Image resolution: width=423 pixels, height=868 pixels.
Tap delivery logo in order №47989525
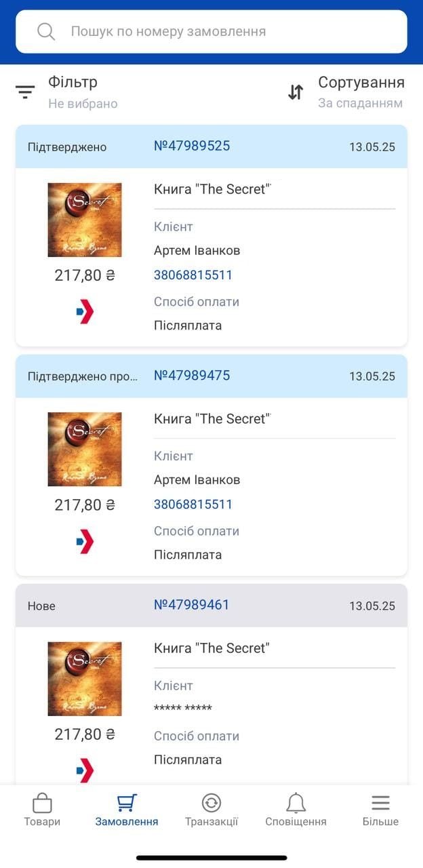point(85,312)
